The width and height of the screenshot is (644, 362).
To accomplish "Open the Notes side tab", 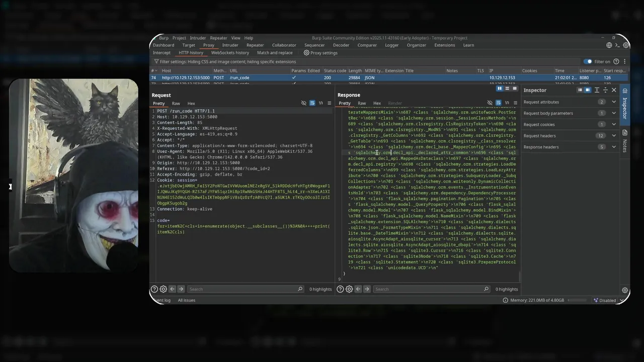I will point(625,141).
